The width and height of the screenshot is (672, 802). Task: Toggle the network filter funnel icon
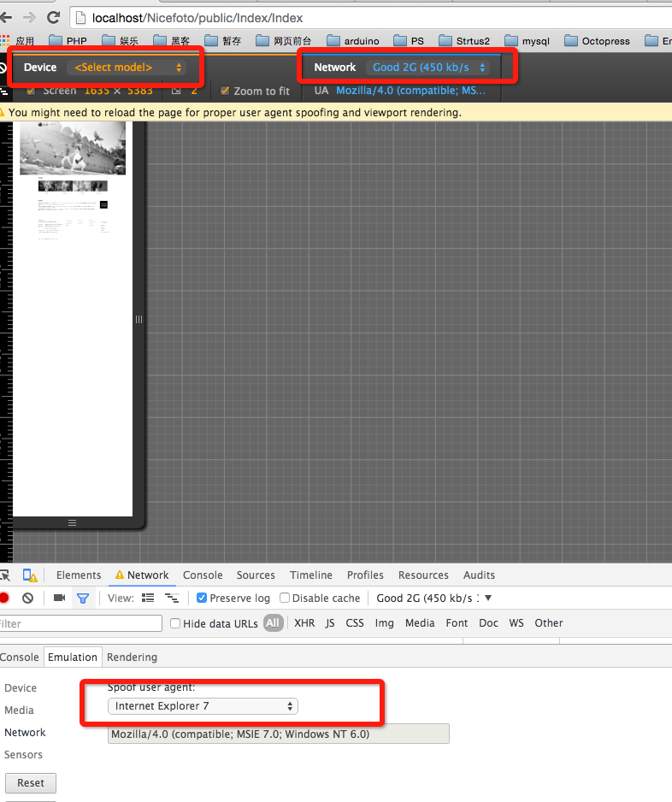click(x=82, y=599)
